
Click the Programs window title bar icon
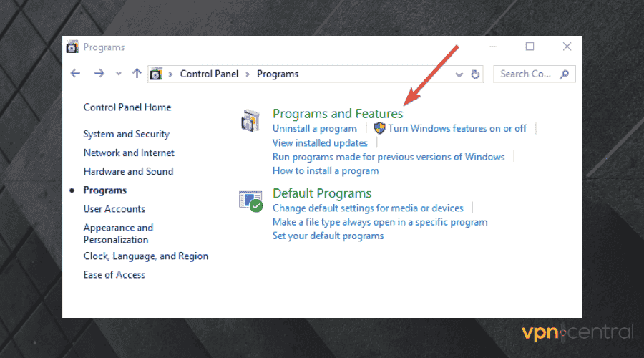coord(72,47)
